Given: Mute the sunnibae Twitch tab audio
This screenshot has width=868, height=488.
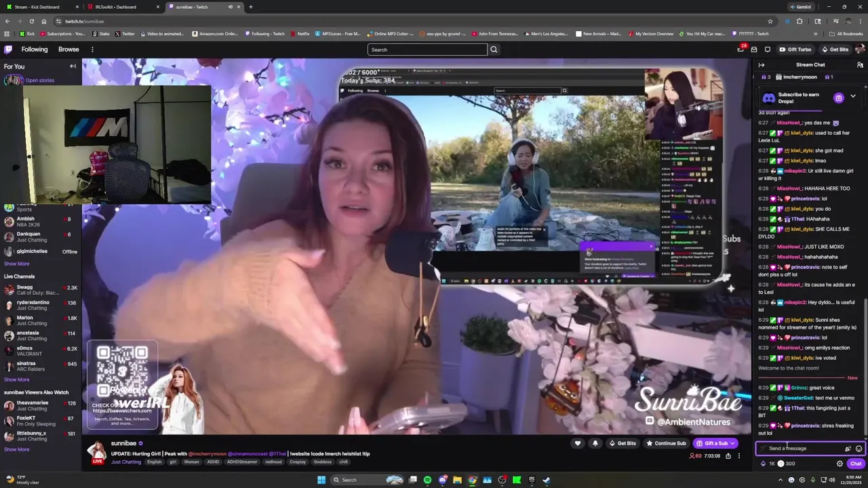Looking at the screenshot, I should [230, 7].
